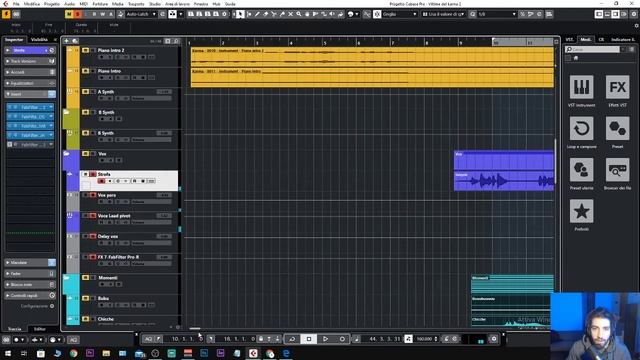Image resolution: width=640 pixels, height=360 pixels.
Task: Click AQ auto-quantize button in transport
Action: [149, 339]
